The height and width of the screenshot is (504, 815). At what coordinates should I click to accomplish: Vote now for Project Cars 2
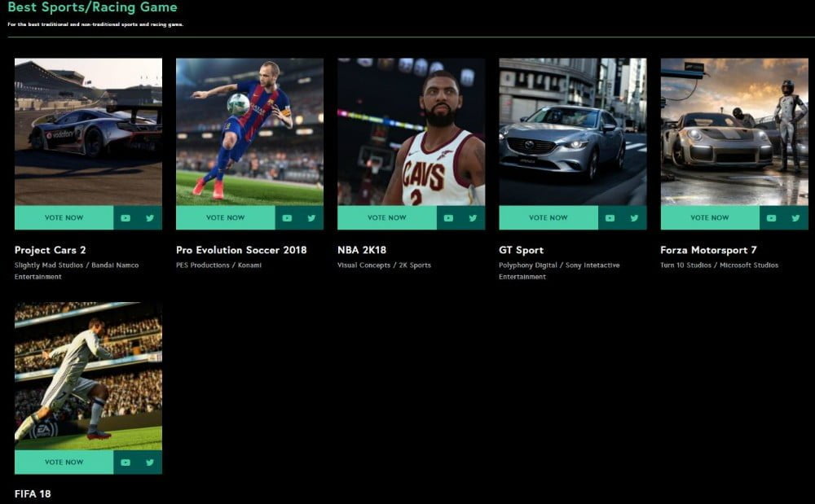64,217
